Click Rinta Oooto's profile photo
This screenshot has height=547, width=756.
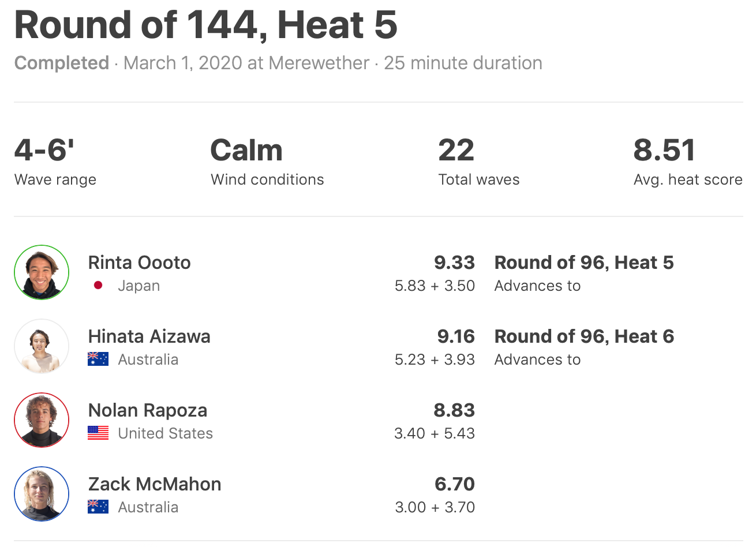(42, 273)
